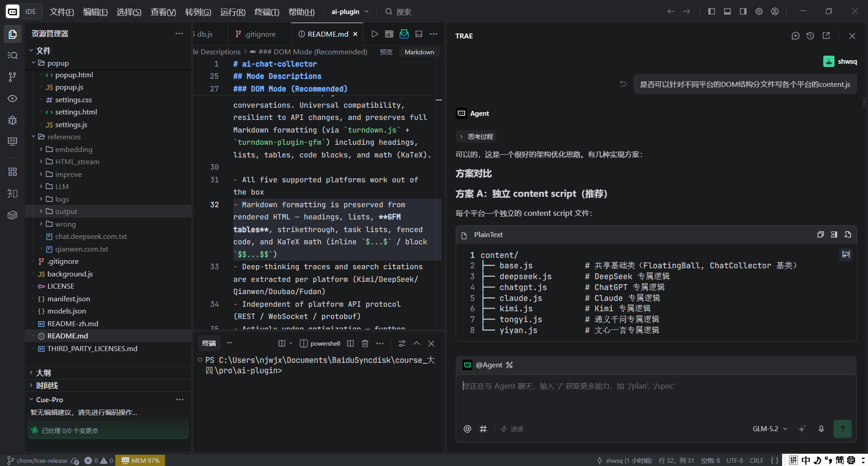This screenshot has height=466, width=868.
Task: Open README-zh.md in file tree
Action: [x=73, y=323]
